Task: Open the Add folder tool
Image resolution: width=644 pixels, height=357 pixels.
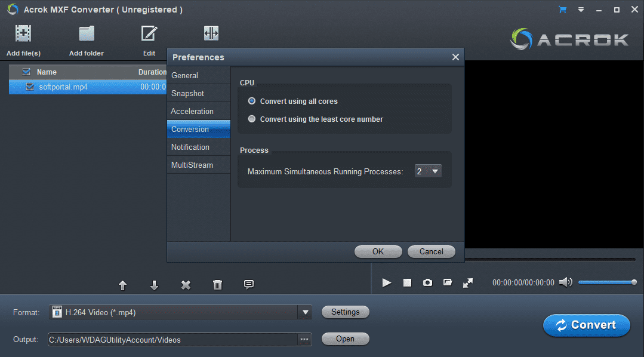Action: tap(87, 33)
